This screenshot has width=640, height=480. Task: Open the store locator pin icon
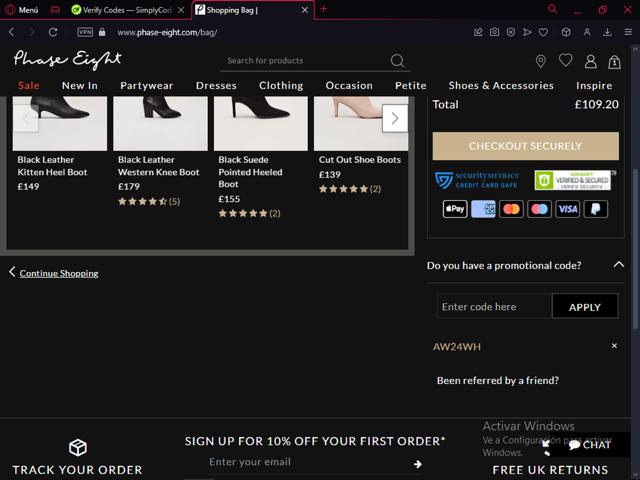pyautogui.click(x=540, y=62)
